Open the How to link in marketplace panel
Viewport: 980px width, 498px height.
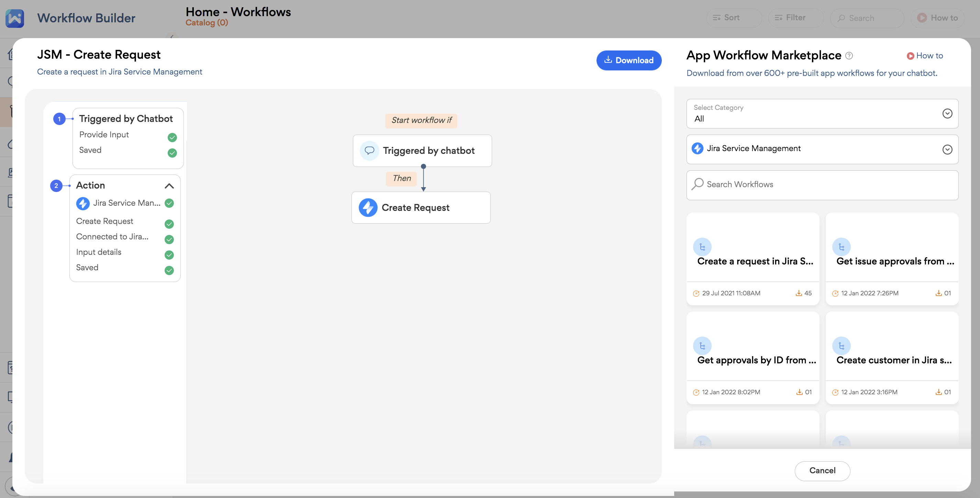[x=925, y=56]
